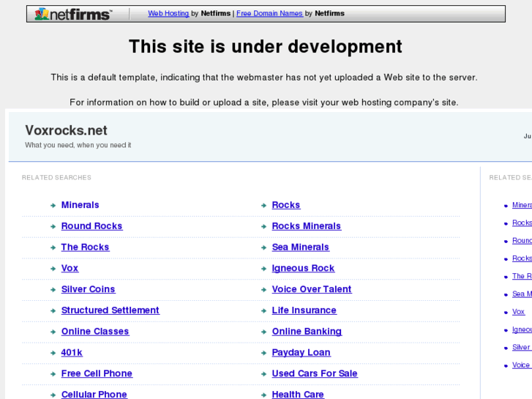Open Vox link in right sidebar

coord(518,311)
